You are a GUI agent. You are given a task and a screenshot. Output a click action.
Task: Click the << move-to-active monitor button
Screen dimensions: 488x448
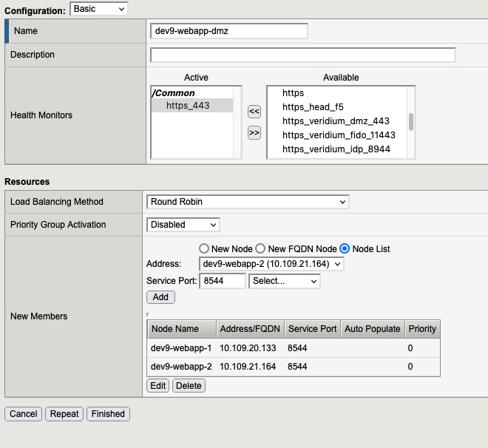pos(254,112)
